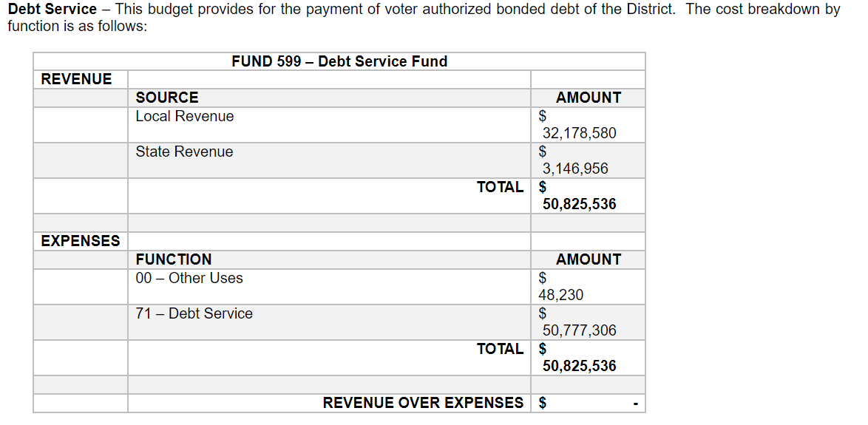Screen dimensions: 868x425
Task: Select the "State Revenue" row label
Action: point(184,152)
